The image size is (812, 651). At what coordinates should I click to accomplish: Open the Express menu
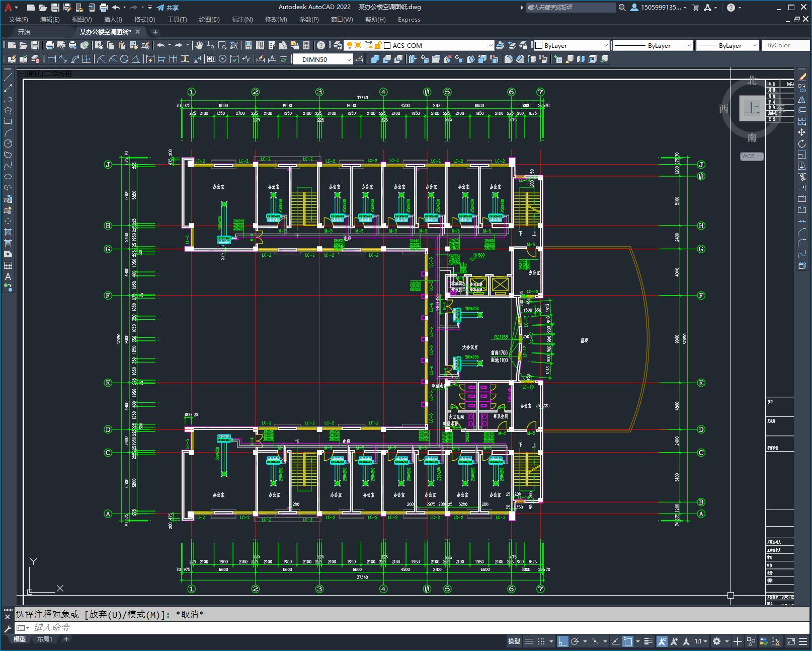point(409,19)
